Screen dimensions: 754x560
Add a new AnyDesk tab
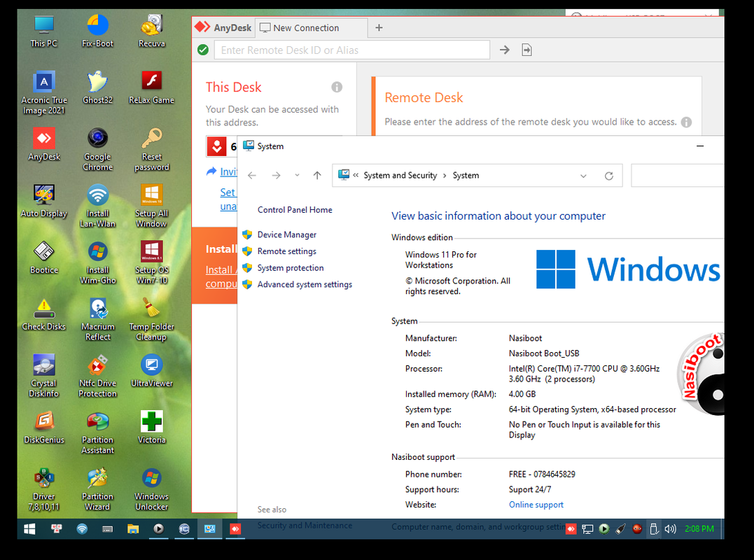379,28
